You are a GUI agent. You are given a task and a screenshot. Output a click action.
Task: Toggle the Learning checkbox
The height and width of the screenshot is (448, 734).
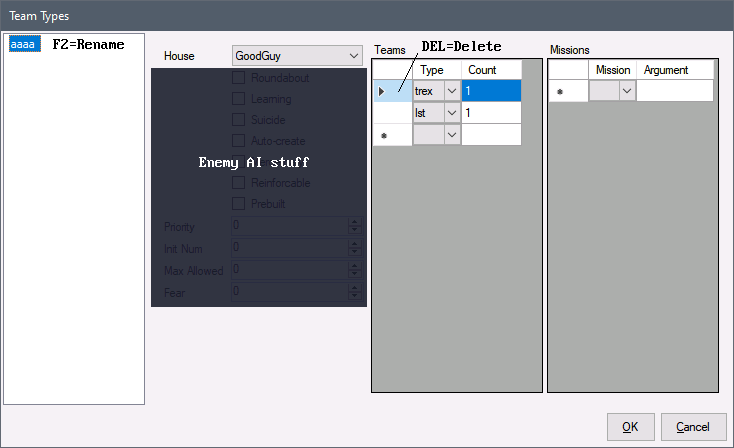(238, 99)
